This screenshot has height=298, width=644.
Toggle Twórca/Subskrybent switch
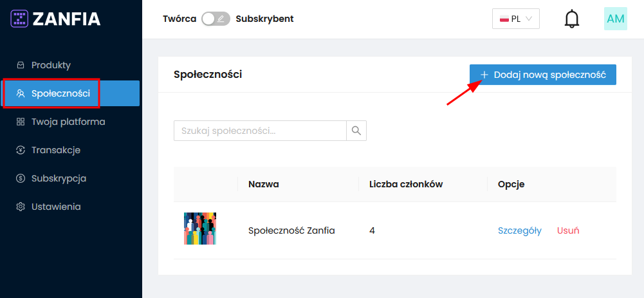coord(216,19)
